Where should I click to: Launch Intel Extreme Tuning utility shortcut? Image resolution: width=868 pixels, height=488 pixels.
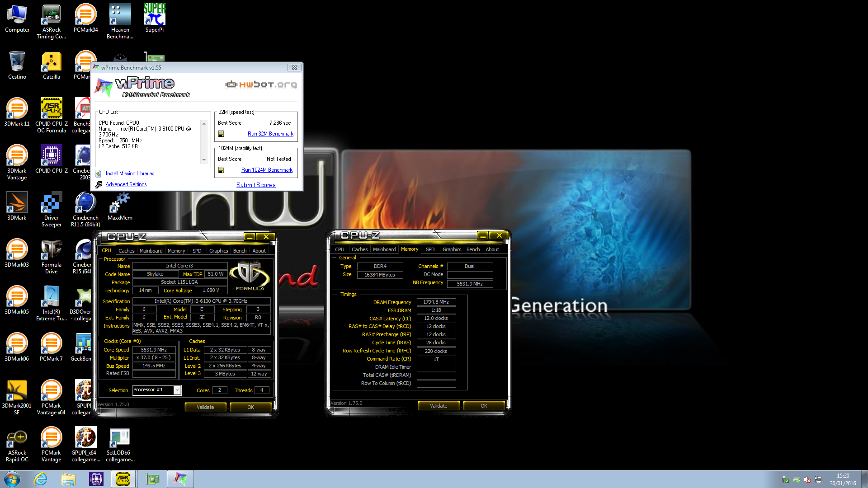point(51,304)
